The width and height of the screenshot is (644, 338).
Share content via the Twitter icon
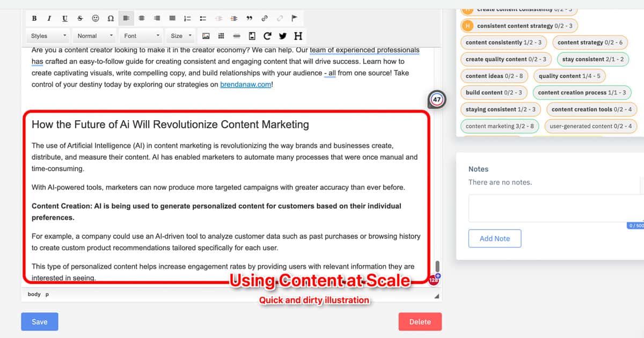point(282,36)
